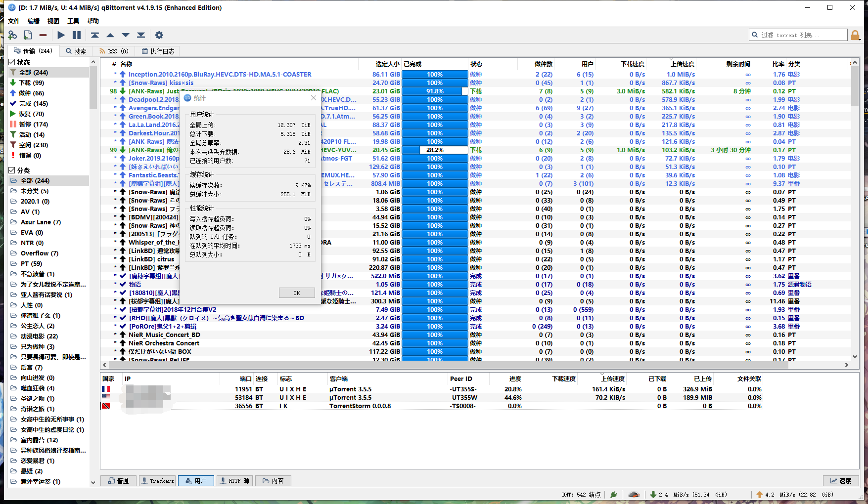Select the 室内露营 (12) category
Image resolution: width=868 pixels, height=504 pixels.
pyautogui.click(x=48, y=440)
